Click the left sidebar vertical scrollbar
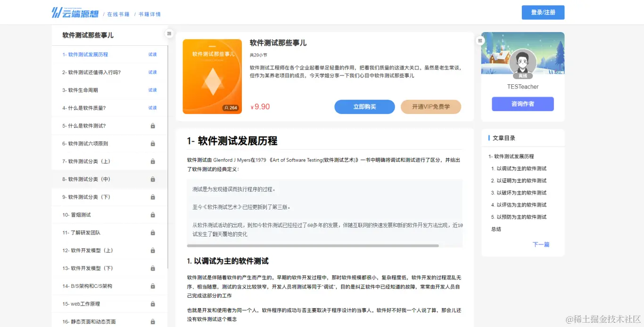Screen dimensions: 644x327 [x=168, y=158]
